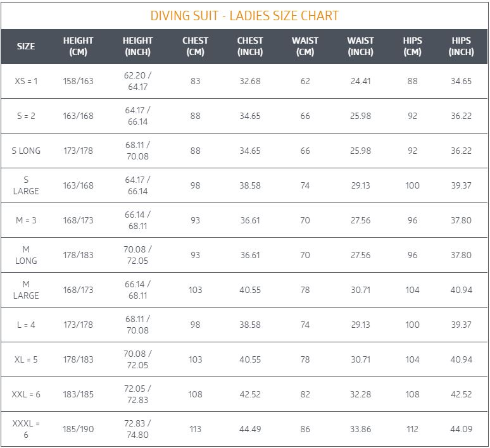Select the SIZE column header

point(26,46)
